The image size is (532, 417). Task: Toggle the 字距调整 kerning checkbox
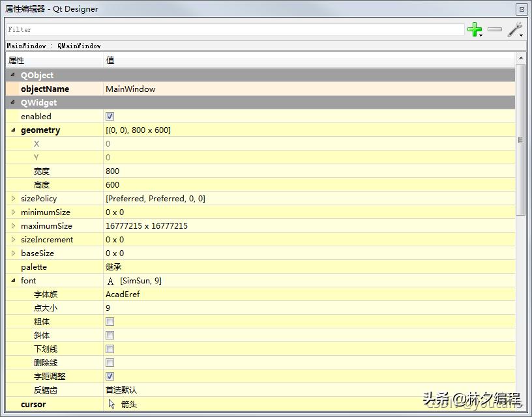(x=110, y=377)
